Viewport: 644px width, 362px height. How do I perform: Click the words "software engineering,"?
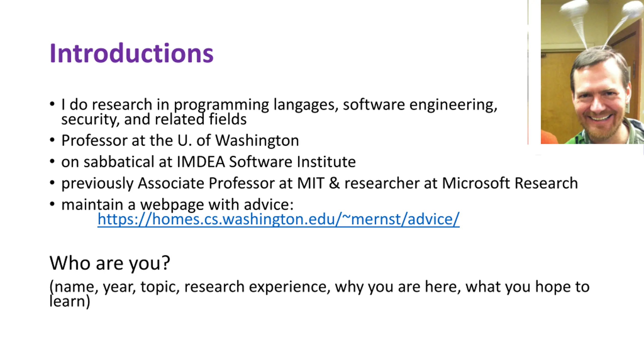pos(420,105)
